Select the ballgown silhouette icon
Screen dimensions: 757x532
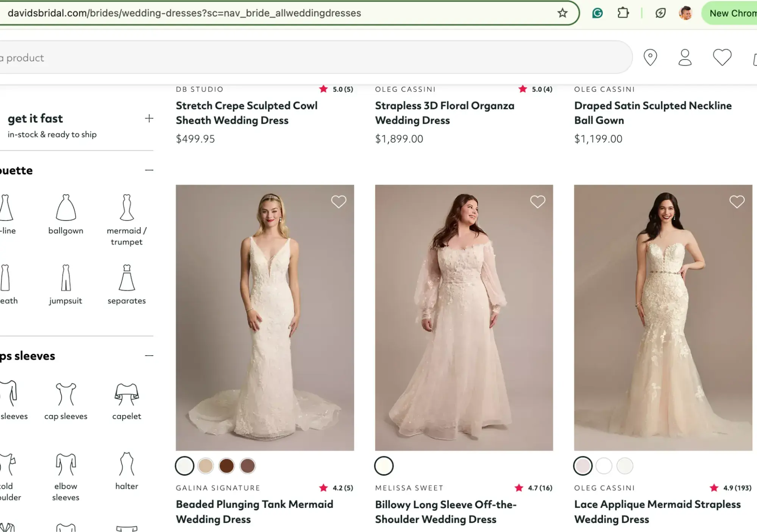pyautogui.click(x=66, y=208)
